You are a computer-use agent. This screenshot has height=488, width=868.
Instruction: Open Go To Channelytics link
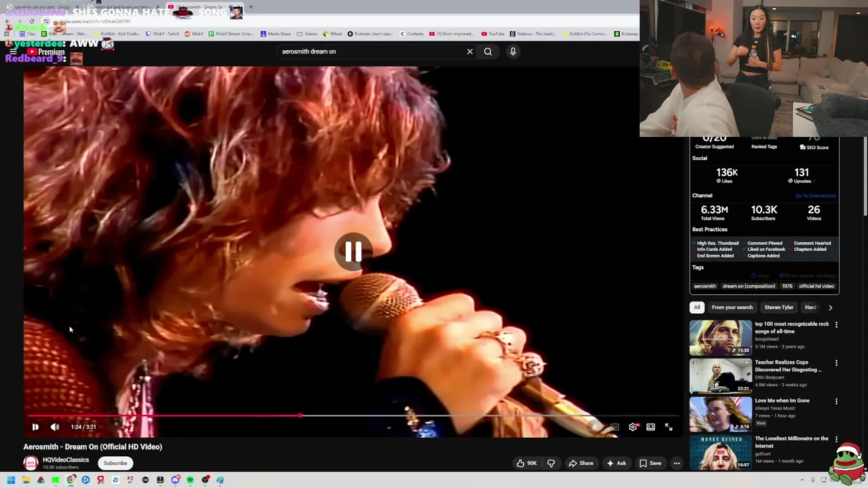tap(816, 196)
